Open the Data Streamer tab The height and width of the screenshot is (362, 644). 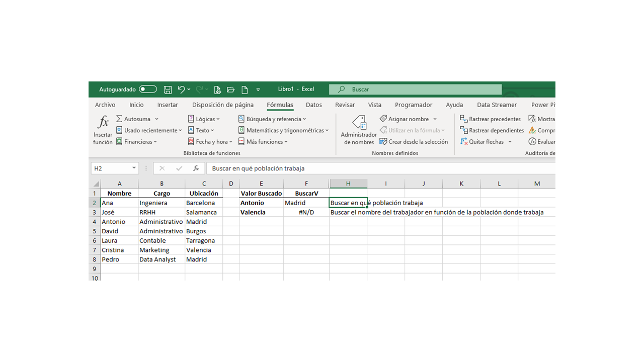[497, 105]
